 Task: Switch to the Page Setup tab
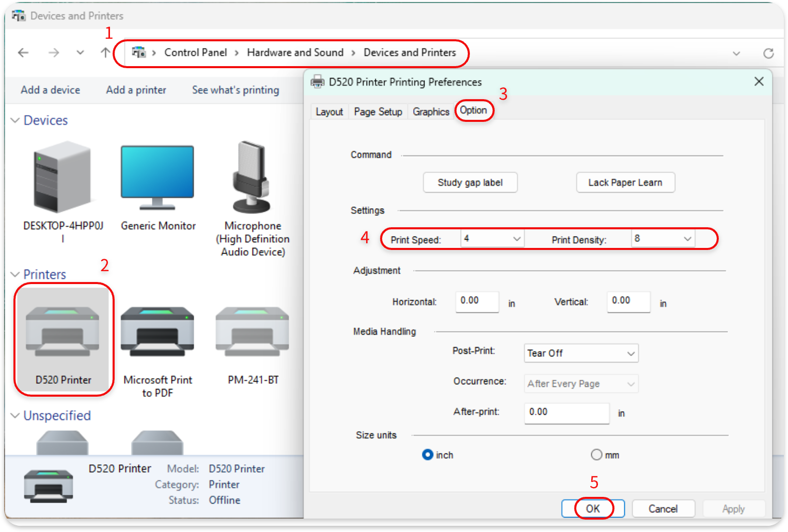click(x=378, y=112)
